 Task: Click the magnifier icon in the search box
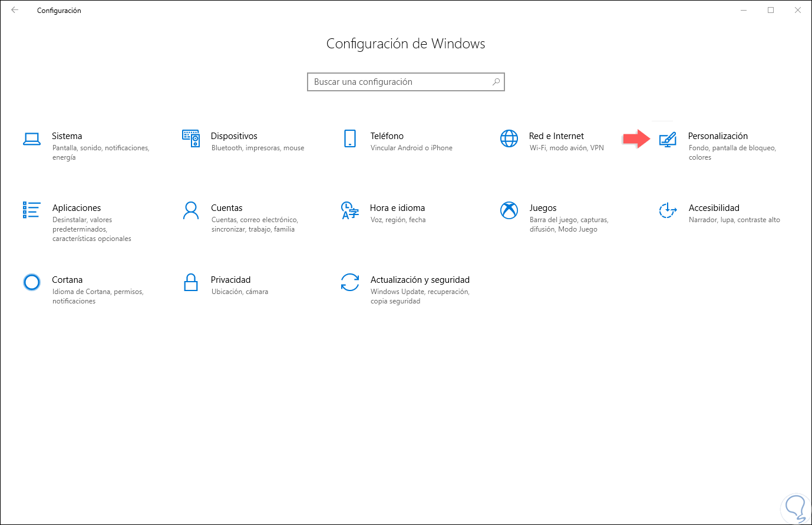[x=496, y=82]
